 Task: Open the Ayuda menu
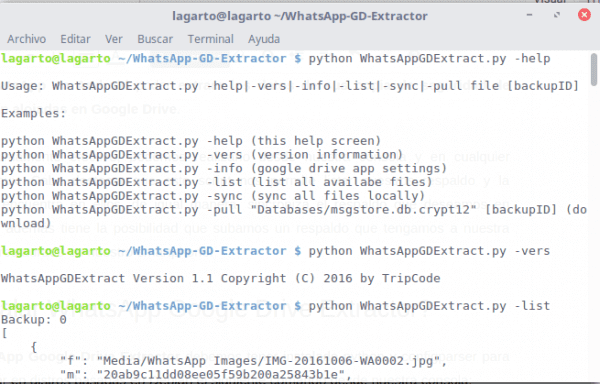[x=264, y=39]
